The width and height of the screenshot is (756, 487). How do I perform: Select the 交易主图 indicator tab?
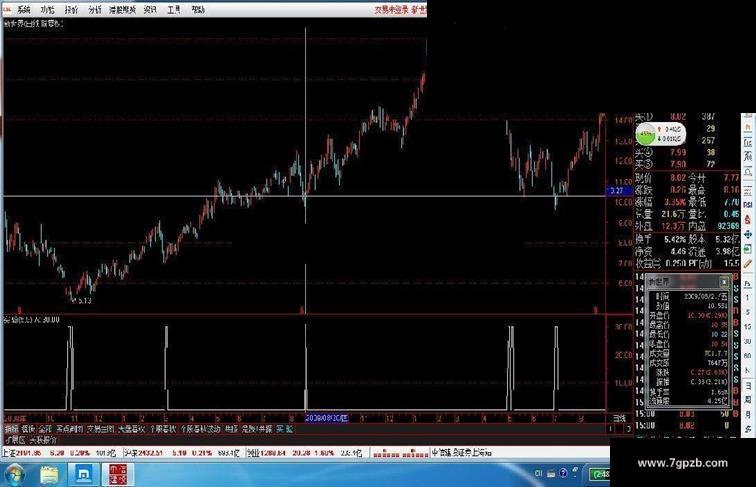tap(101, 429)
